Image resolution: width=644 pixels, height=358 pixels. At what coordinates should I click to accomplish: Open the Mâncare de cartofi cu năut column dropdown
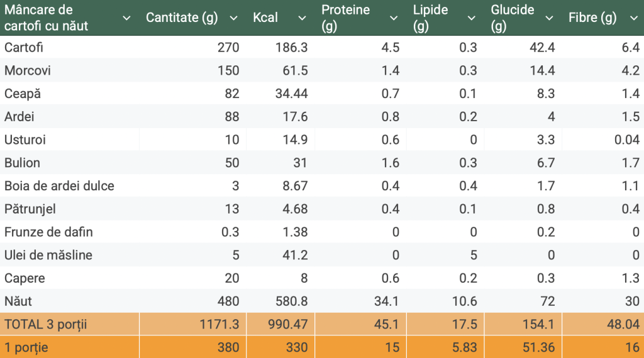126,18
